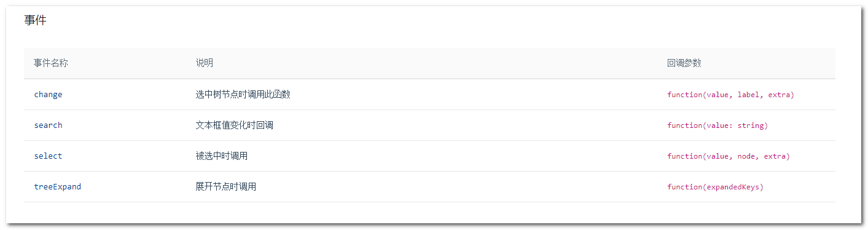This screenshot has width=868, height=230.
Task: Select the 事件名称 column header
Action: 51,63
